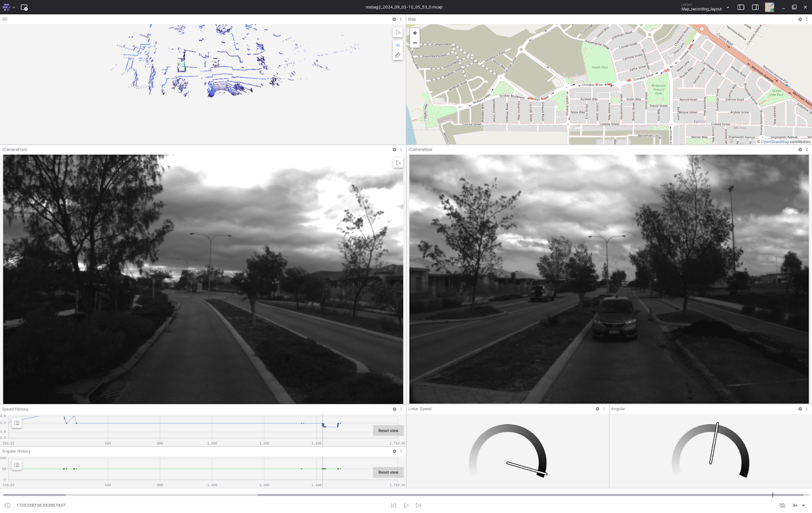
Task: Open the Linear Speed panel options menu
Action: pyautogui.click(x=603, y=409)
